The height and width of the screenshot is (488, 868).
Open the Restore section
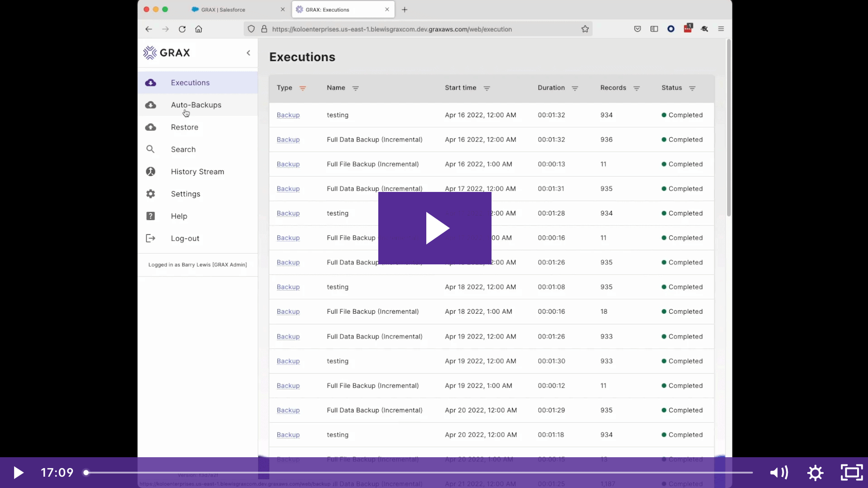click(184, 127)
